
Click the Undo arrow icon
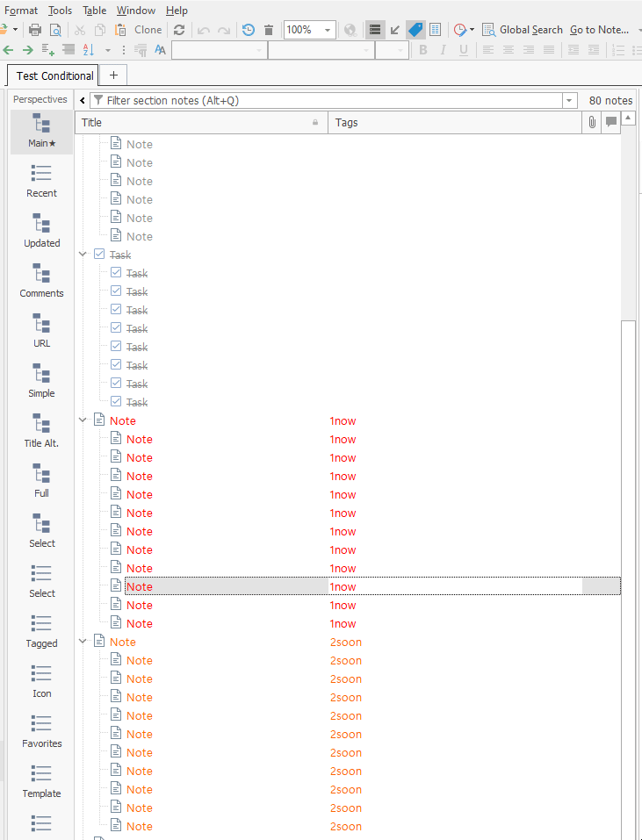[x=204, y=31]
